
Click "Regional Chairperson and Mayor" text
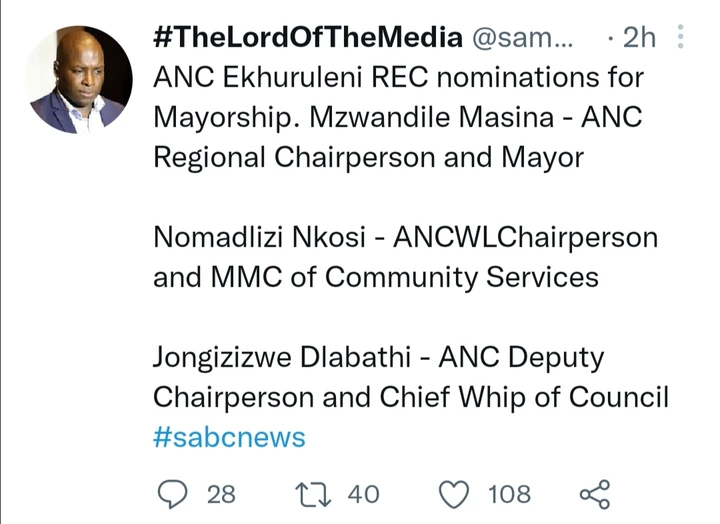click(368, 158)
